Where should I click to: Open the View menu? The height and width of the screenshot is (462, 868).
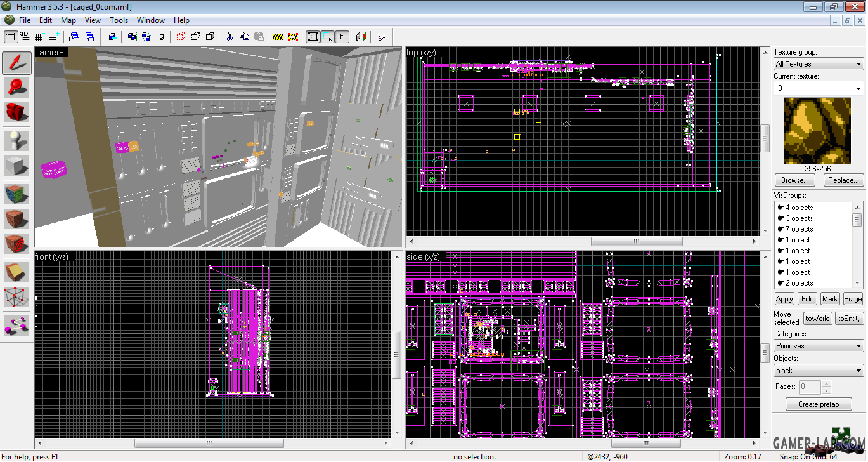pos(93,20)
